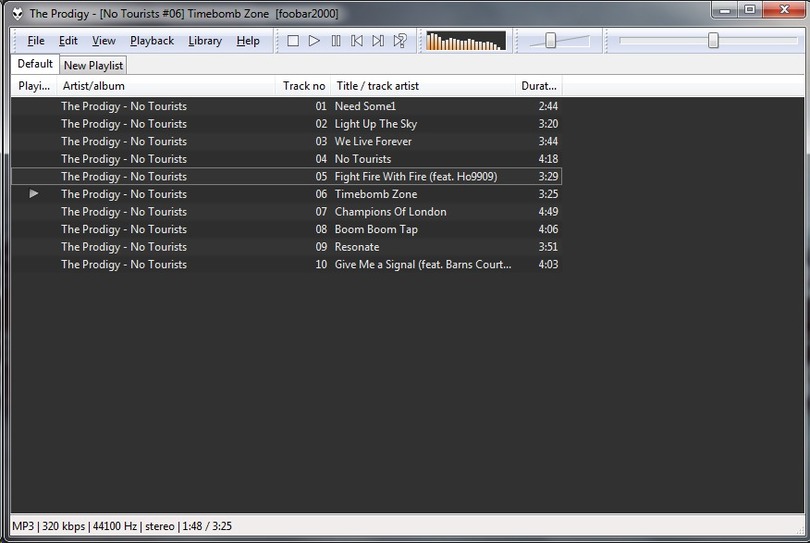The height and width of the screenshot is (543, 810).
Task: Select the track We Live Forever
Action: [x=287, y=141]
